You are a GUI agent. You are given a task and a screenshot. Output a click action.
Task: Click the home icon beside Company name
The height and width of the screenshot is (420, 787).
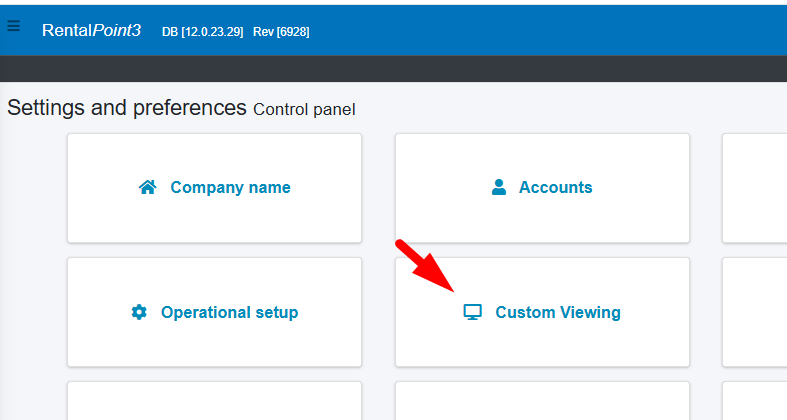click(148, 188)
